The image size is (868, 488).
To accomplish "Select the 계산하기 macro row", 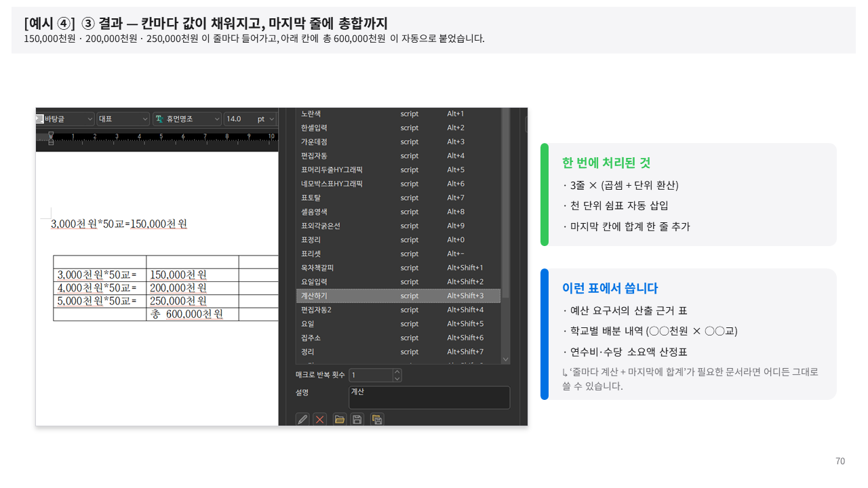I will (398, 296).
